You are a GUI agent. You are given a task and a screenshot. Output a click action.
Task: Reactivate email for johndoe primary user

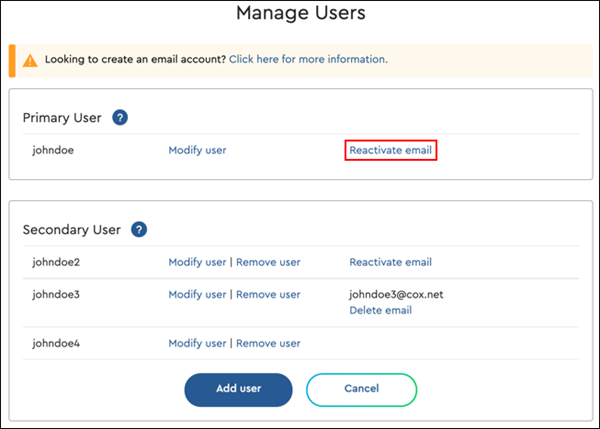(390, 150)
